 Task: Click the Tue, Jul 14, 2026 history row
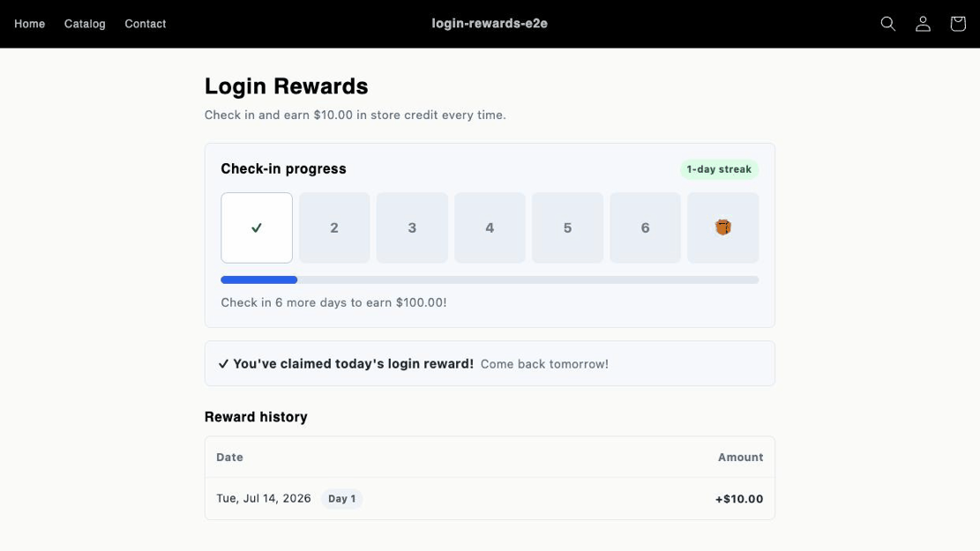point(490,498)
